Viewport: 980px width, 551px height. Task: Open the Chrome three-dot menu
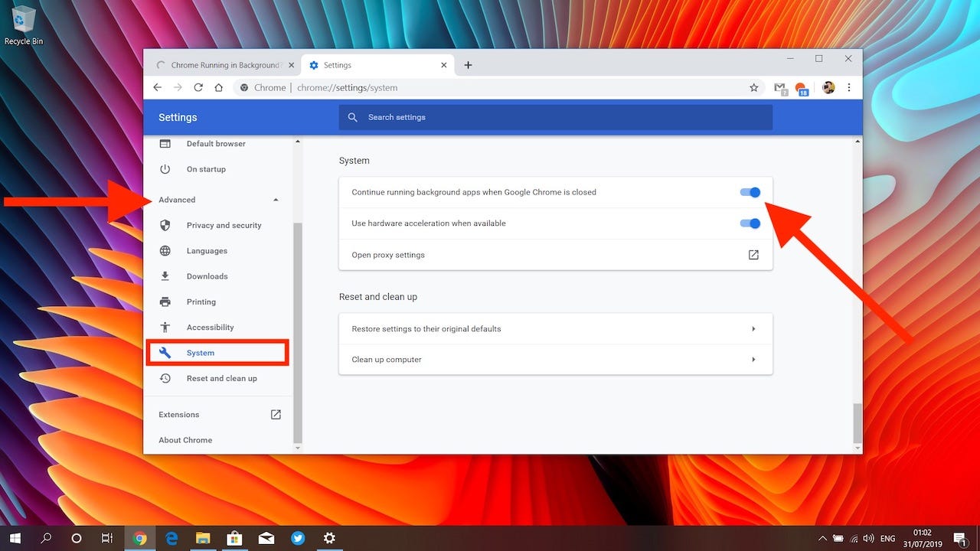coord(849,88)
